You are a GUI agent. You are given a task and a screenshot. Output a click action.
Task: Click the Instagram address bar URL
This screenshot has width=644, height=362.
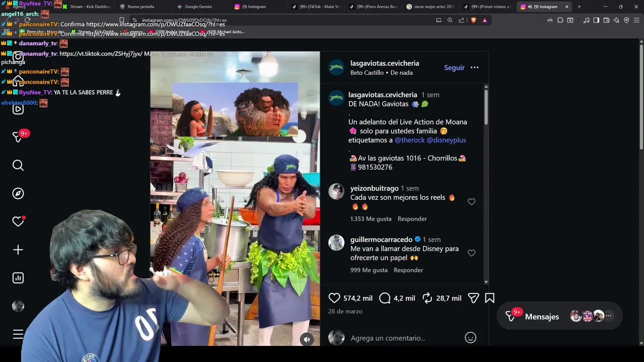[184, 20]
